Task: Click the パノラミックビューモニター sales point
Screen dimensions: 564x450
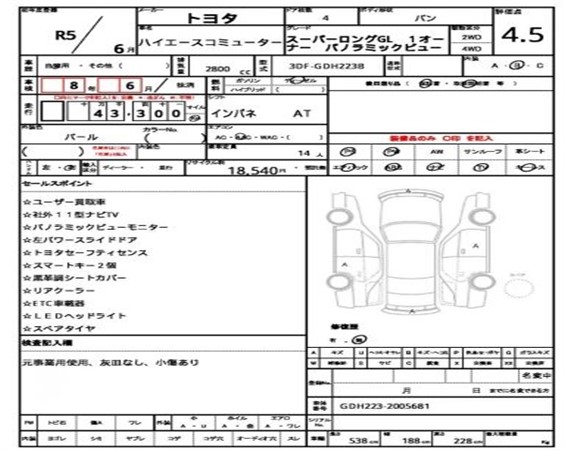Action: click(x=96, y=227)
